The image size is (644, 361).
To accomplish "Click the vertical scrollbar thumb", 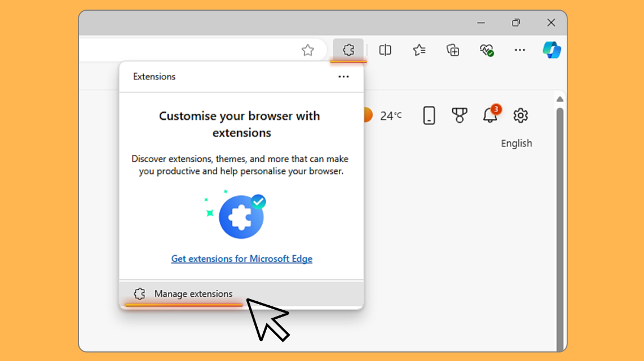I will pyautogui.click(x=560, y=230).
